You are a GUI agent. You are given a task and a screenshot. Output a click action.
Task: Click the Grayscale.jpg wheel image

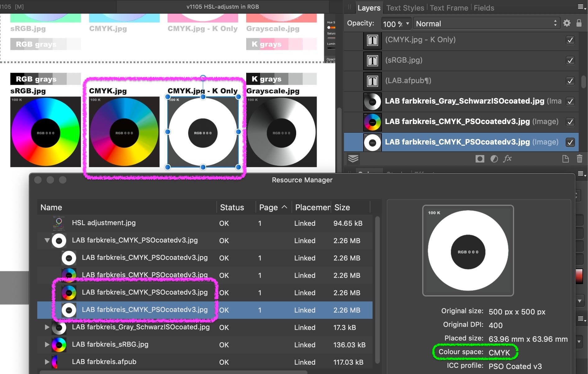281,132
